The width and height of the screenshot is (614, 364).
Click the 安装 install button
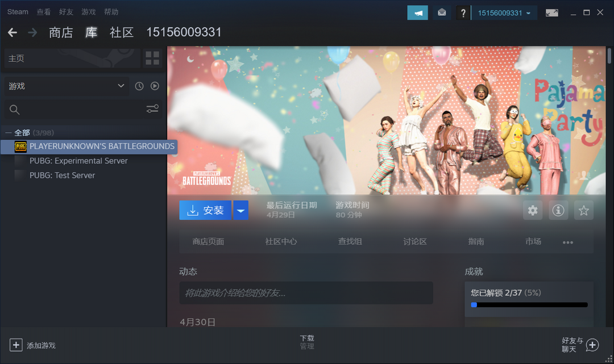205,210
